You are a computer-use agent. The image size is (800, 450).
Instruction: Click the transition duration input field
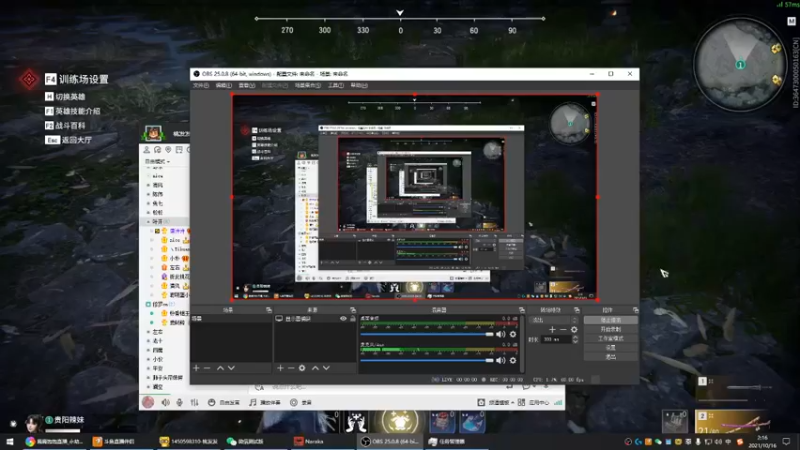click(557, 339)
